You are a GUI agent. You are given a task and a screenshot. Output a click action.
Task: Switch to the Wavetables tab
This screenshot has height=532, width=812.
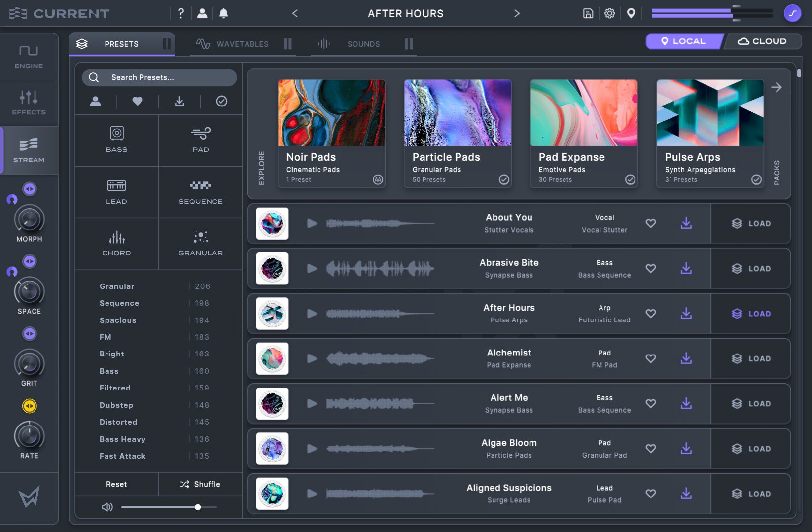click(x=243, y=44)
